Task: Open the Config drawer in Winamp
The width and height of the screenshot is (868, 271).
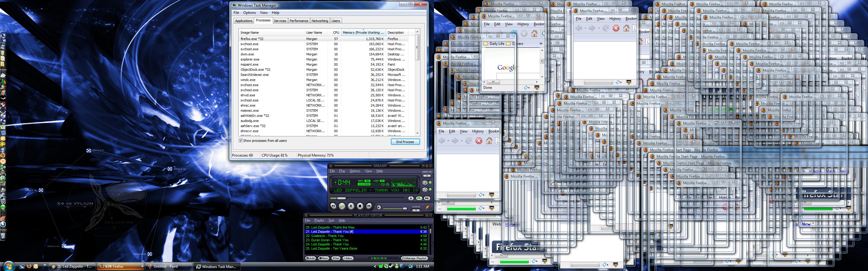Action: pos(416,210)
